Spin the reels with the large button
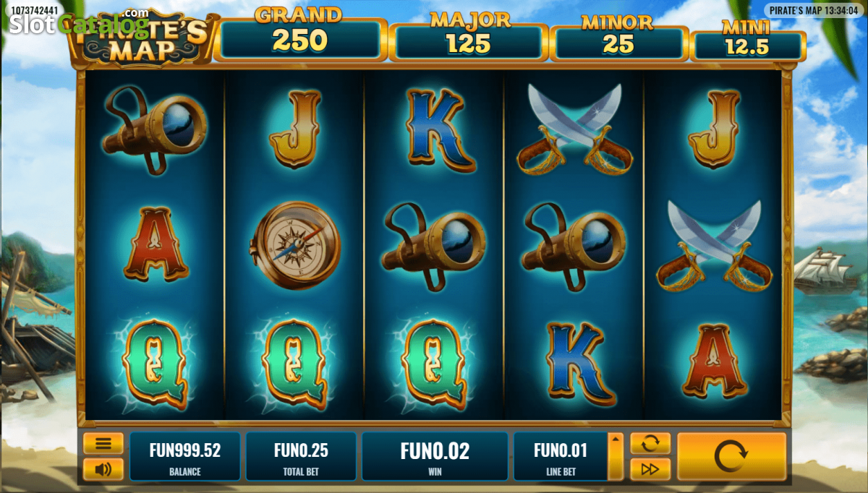868x493 pixels. tap(731, 457)
